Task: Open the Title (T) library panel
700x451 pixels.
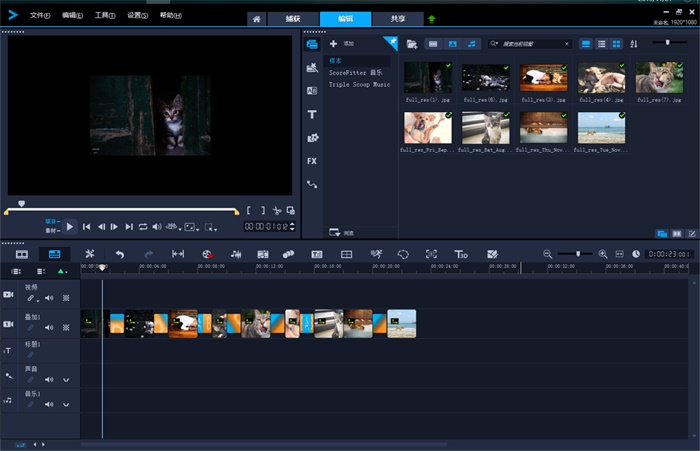Action: (312, 115)
